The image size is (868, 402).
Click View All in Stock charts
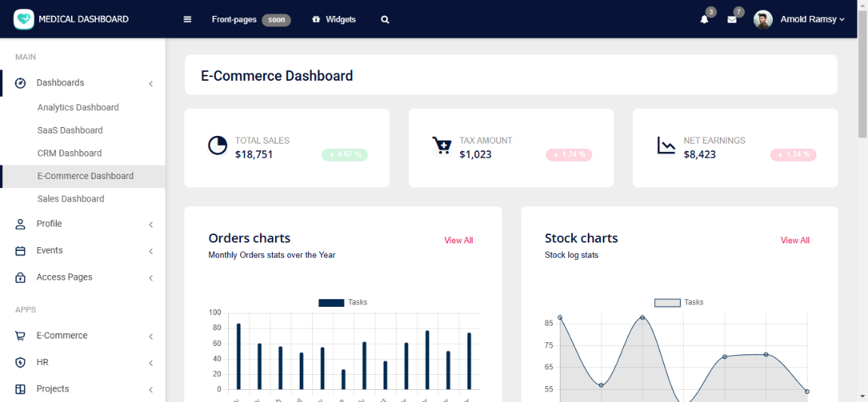(795, 240)
